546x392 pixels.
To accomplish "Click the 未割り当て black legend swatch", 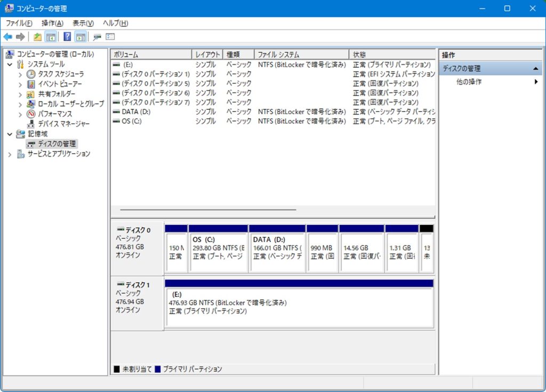I will click(117, 369).
